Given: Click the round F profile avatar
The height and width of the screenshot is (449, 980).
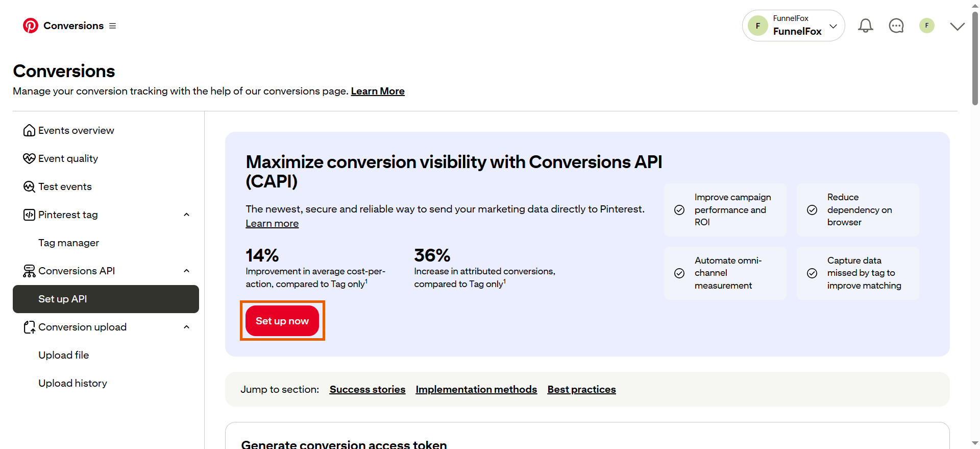Looking at the screenshot, I should click(x=926, y=26).
